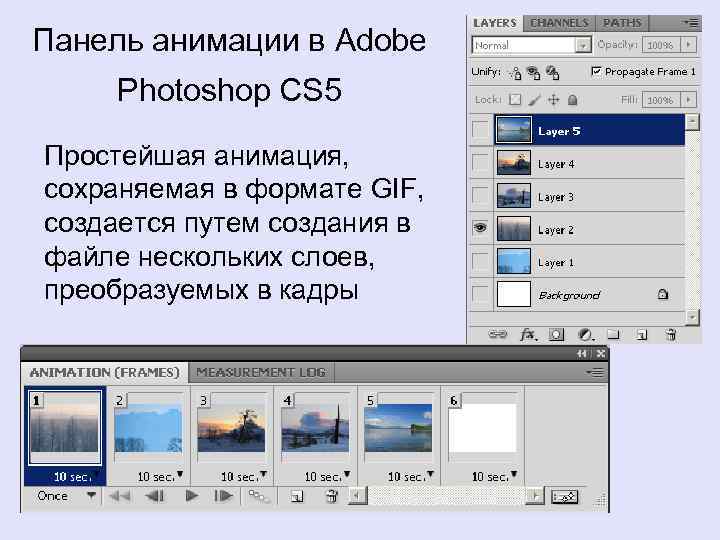Select animation frame 3 thumbnail

pyautogui.click(x=231, y=430)
